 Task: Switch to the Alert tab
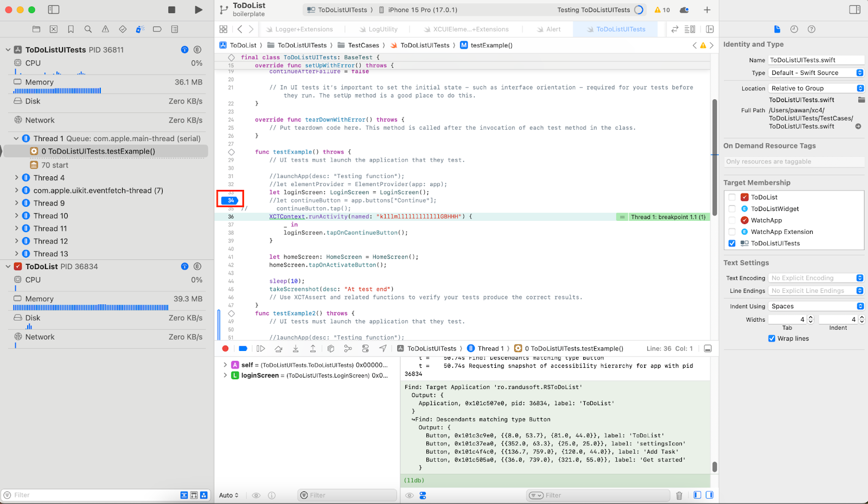tap(549, 29)
